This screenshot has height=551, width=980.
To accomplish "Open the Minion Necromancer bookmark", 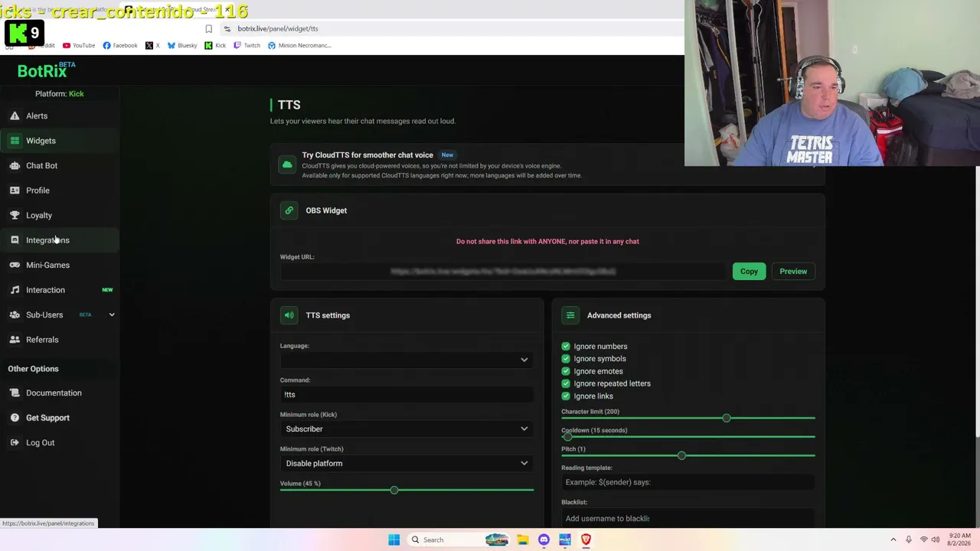I will pyautogui.click(x=299, y=45).
